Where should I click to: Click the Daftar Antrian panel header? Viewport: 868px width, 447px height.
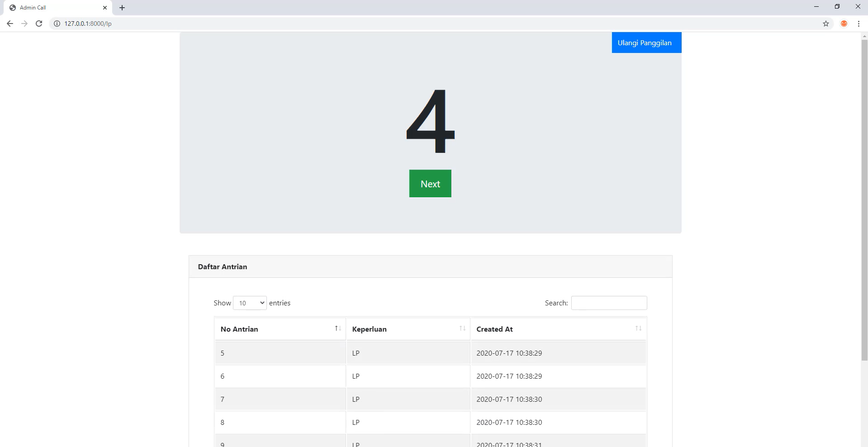pyautogui.click(x=222, y=266)
